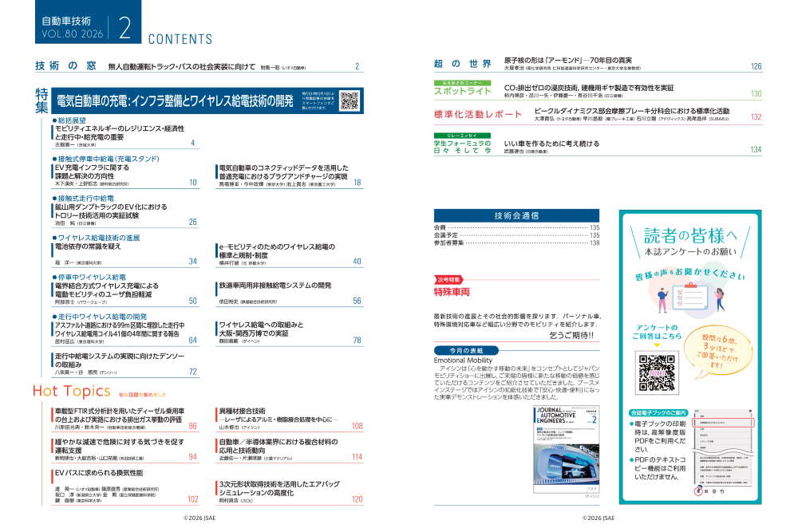
Task: Open いい車を作るために考え続ける essay
Action: point(551,143)
